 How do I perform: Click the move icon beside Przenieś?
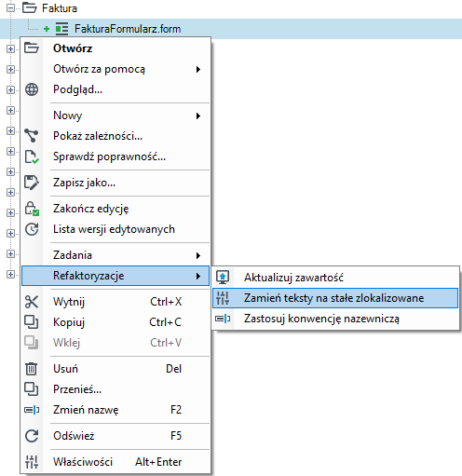point(32,389)
